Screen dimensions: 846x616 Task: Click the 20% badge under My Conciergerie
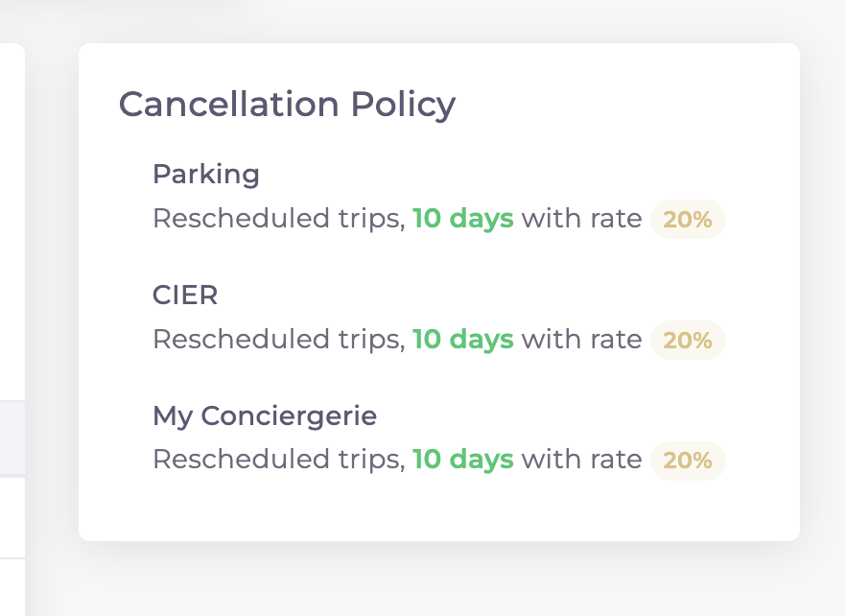tap(688, 461)
